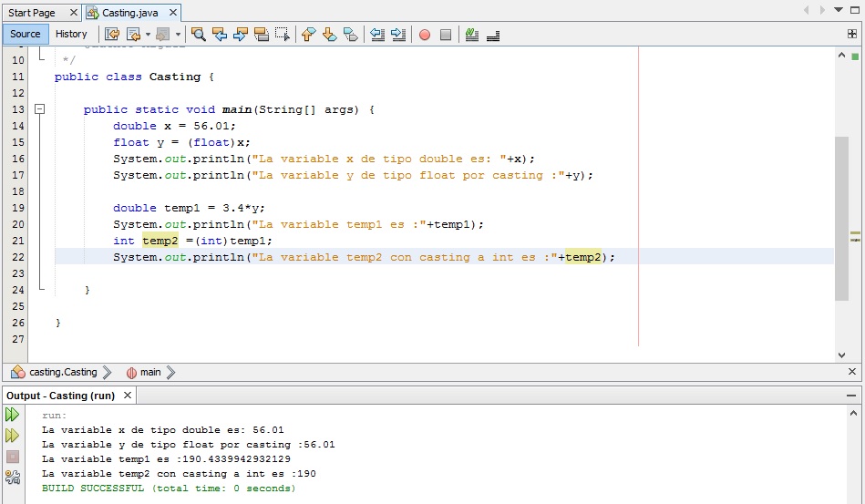Switch to the Start Page tab

[32, 13]
